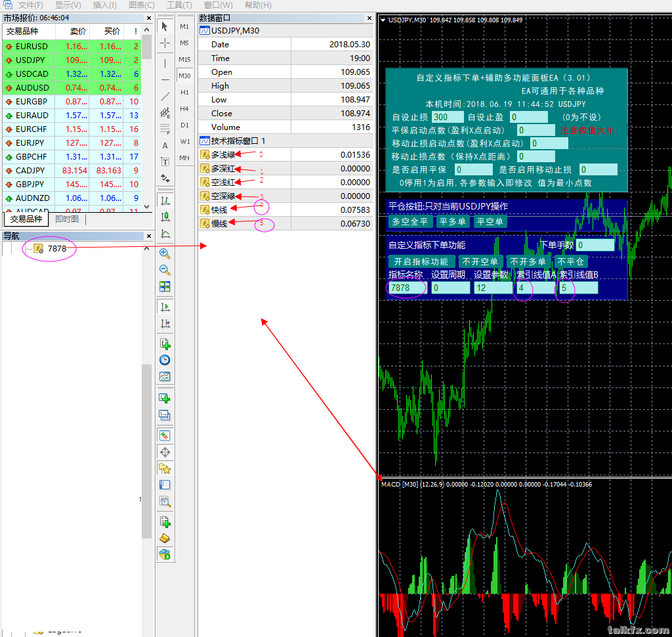
Task: Select the Fibonacci retracement tool
Action: coord(165,129)
